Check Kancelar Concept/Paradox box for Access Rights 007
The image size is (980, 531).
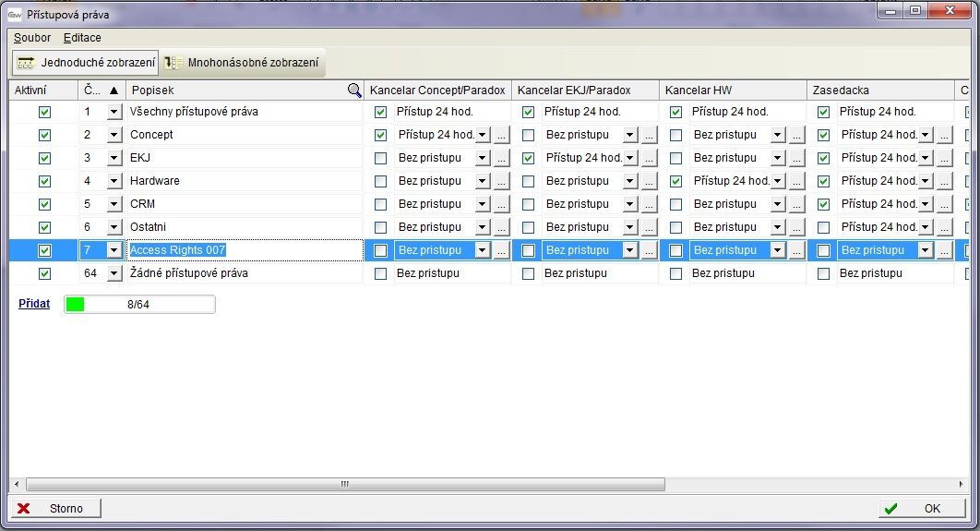(381, 250)
